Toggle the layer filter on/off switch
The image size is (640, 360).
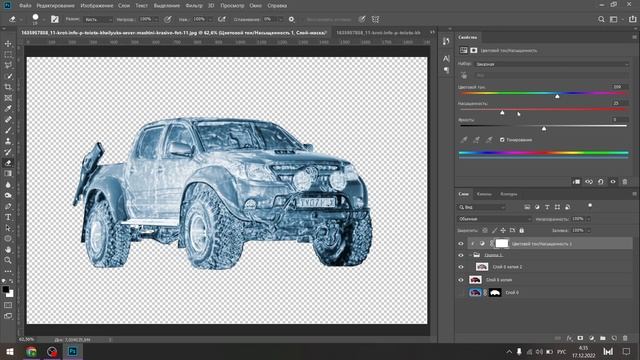(x=590, y=206)
